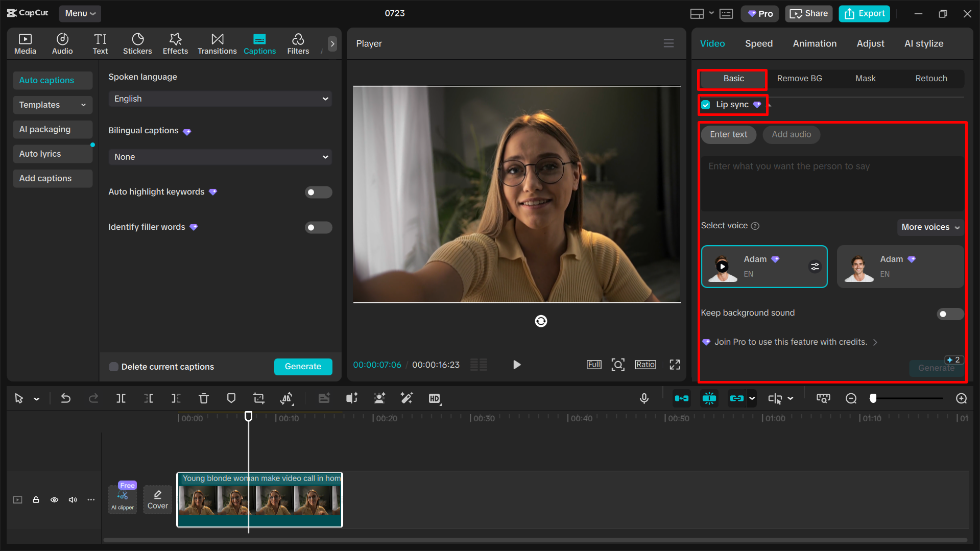This screenshot has height=551, width=980.
Task: Split the clip at the playhead
Action: (x=121, y=398)
